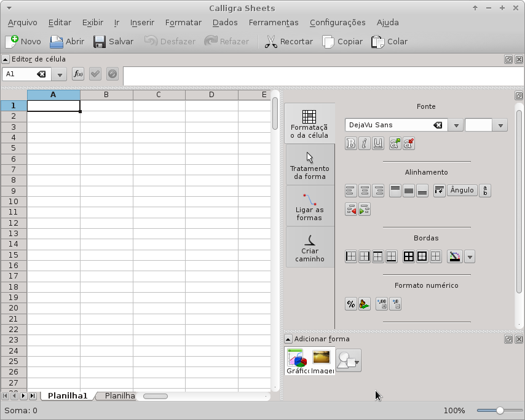
Task: Open the Editar menu
Action: [60, 22]
